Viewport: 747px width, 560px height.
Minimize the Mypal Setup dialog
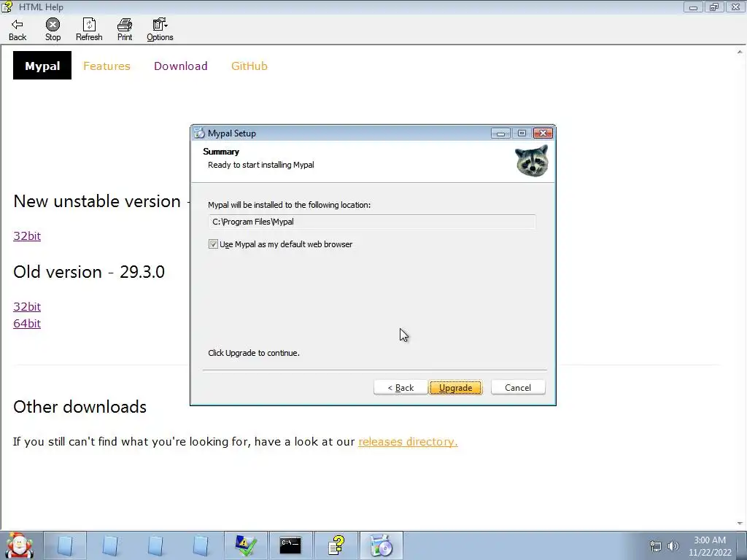point(500,133)
